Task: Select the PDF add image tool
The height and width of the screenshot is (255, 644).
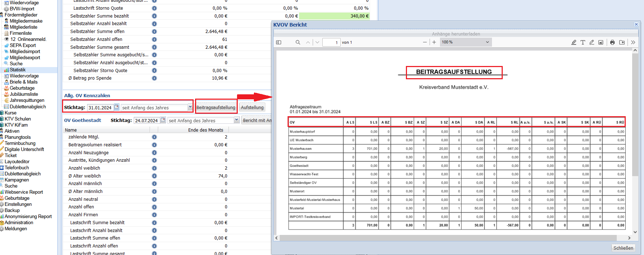Action: tap(601, 42)
